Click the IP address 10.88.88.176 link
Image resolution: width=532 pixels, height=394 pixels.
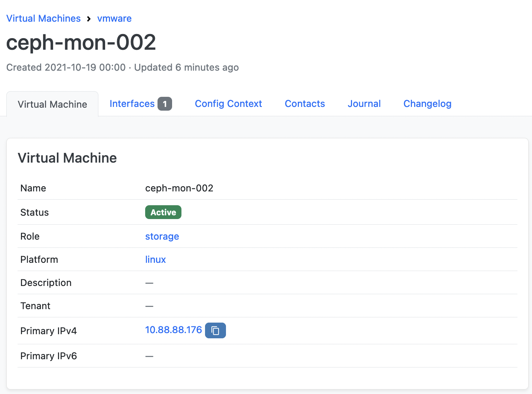click(173, 330)
